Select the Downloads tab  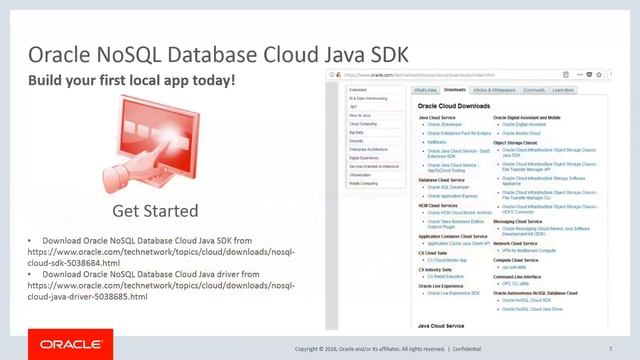(455, 90)
